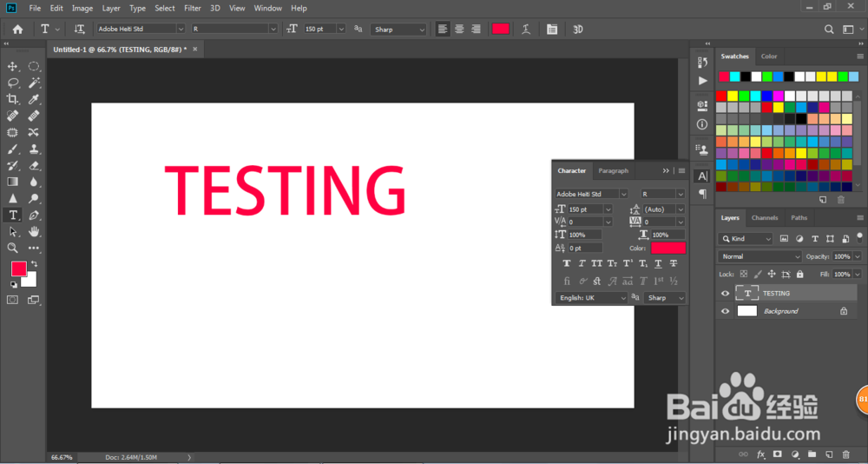Screen dimensions: 868x464
Task: Click the foreground color swatch in toolbar
Action: 19,268
